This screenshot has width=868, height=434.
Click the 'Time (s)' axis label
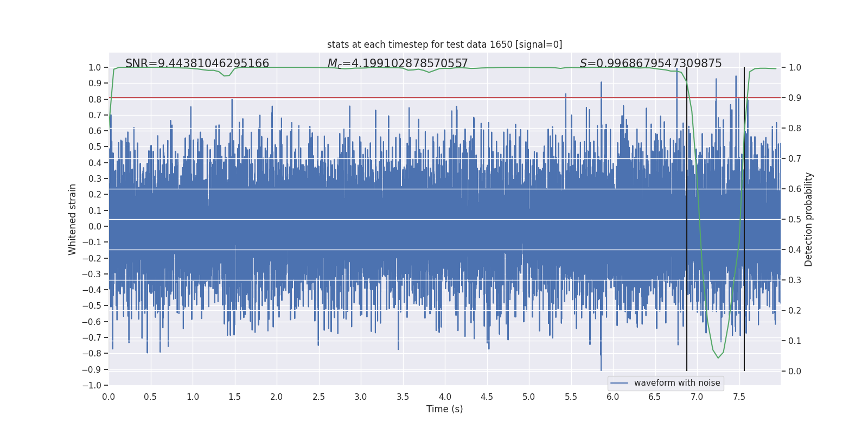pos(445,409)
